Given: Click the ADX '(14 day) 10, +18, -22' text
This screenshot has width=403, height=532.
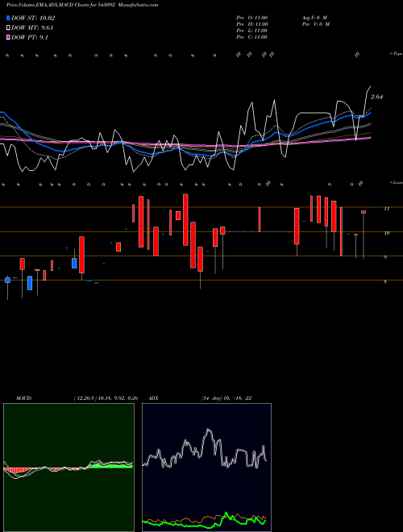Looking at the screenshot, I should click(x=226, y=398).
